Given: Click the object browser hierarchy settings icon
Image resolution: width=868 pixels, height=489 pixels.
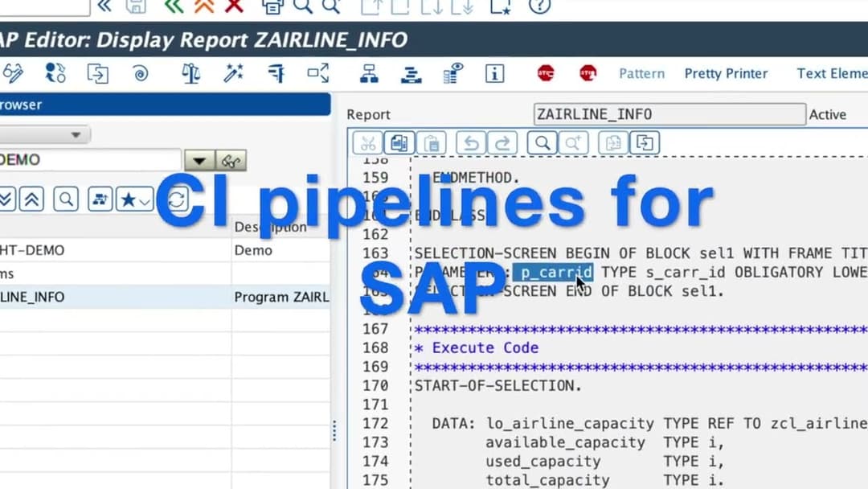Looking at the screenshot, I should coord(100,199).
